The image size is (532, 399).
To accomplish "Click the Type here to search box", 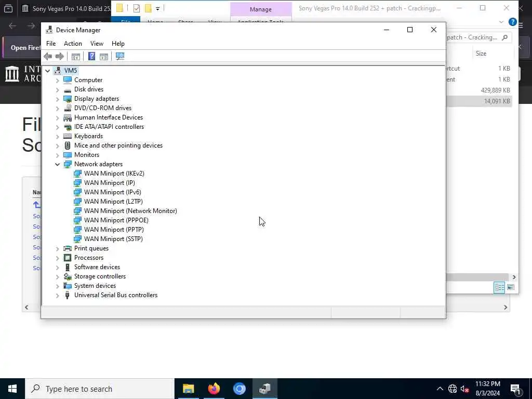I will coord(100,389).
